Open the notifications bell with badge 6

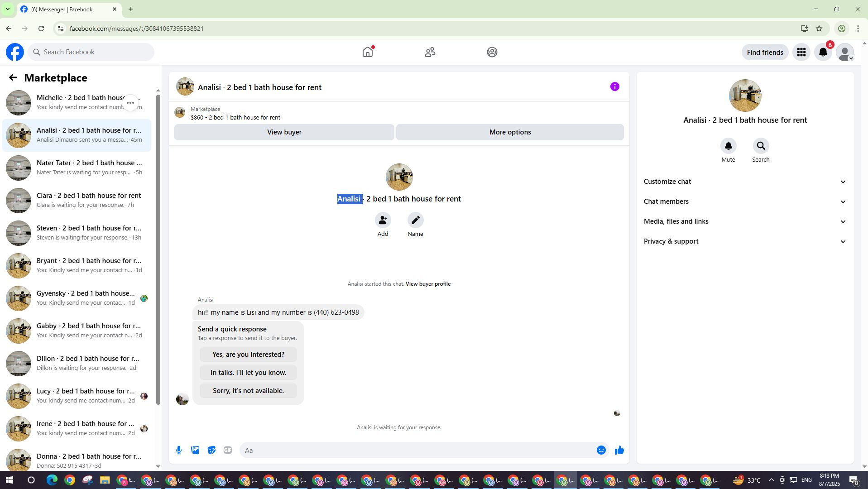pyautogui.click(x=823, y=52)
